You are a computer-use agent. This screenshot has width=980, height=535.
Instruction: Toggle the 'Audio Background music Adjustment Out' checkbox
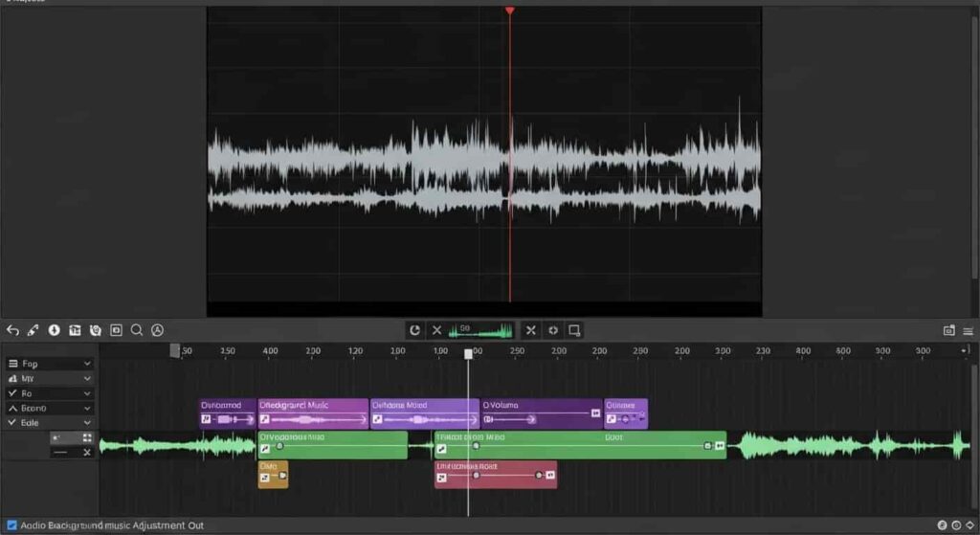click(11, 525)
